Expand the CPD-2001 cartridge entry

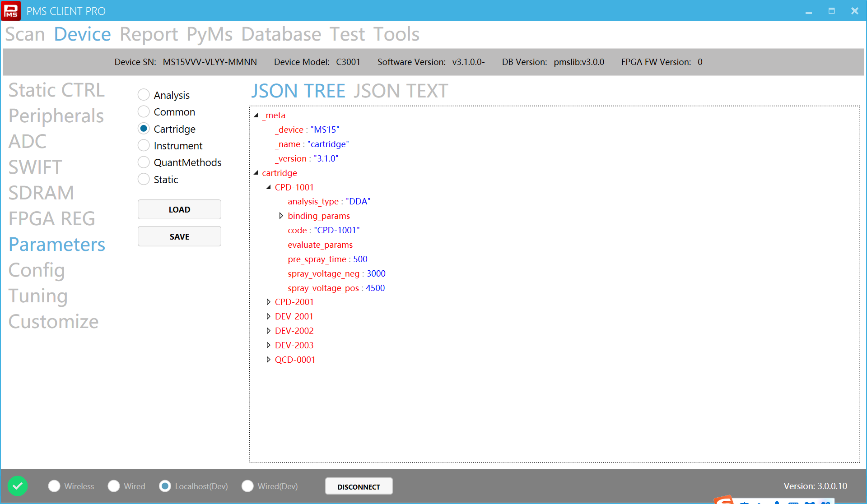(268, 302)
